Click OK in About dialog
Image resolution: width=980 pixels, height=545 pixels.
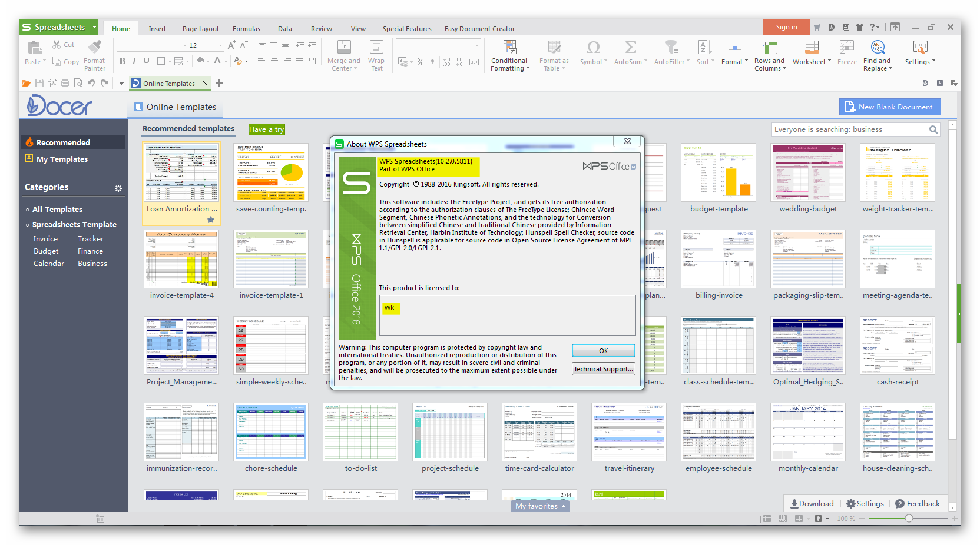(x=604, y=351)
